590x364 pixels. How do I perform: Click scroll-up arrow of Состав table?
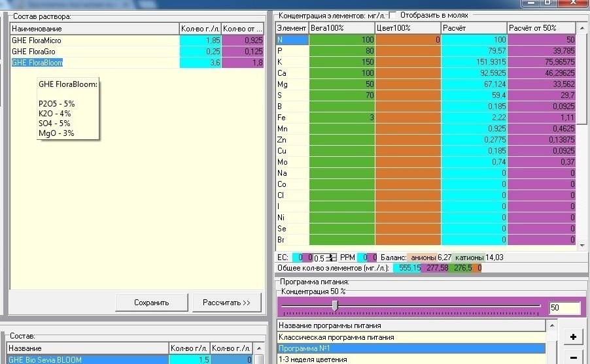point(259,348)
